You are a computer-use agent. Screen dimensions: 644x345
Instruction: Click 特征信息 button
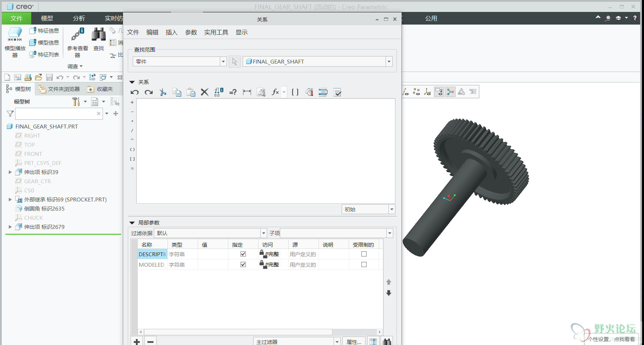44,31
